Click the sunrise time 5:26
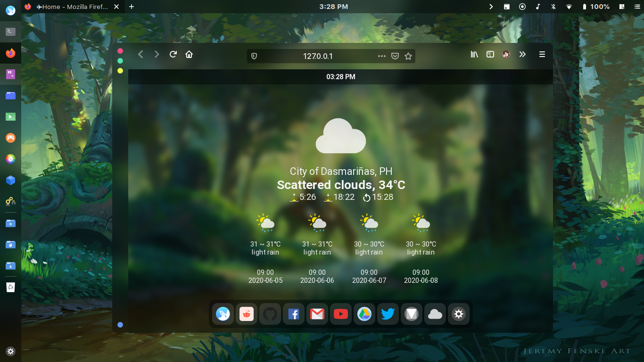The height and width of the screenshot is (362, 644). [x=303, y=197]
